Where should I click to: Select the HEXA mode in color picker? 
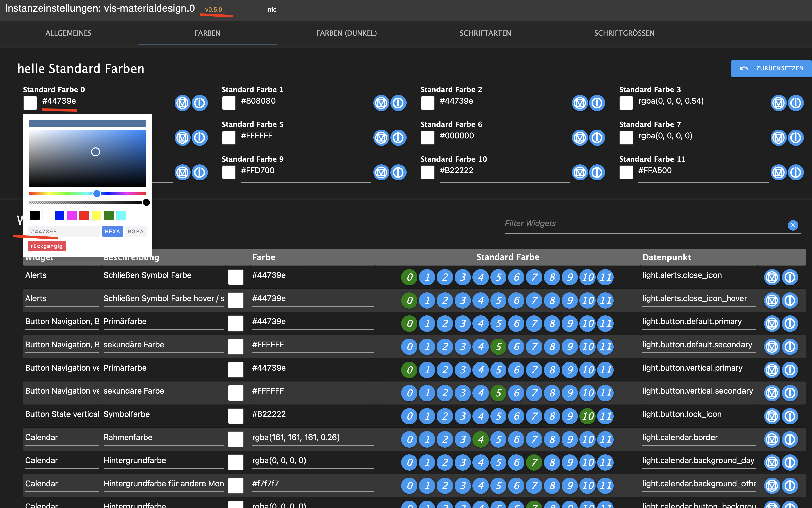112,232
